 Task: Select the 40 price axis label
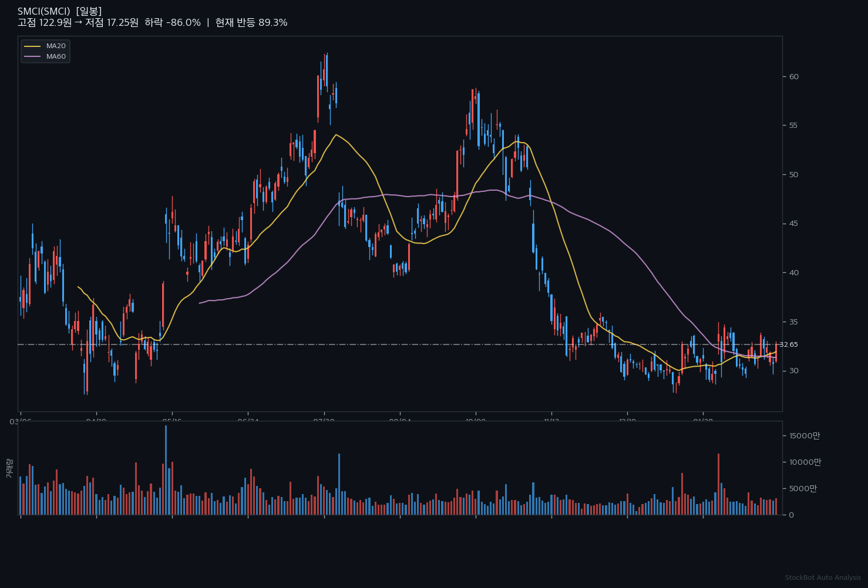coord(793,273)
